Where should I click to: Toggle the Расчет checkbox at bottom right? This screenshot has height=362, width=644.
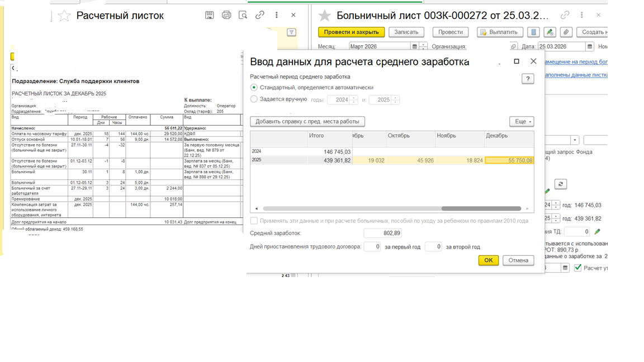(x=578, y=268)
